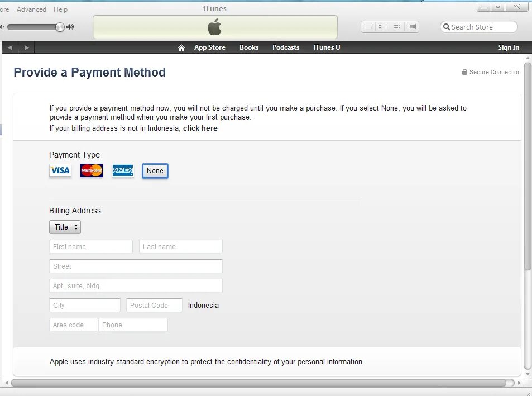The height and width of the screenshot is (396, 532).
Task: Switch to grid view icon
Action: (x=397, y=27)
